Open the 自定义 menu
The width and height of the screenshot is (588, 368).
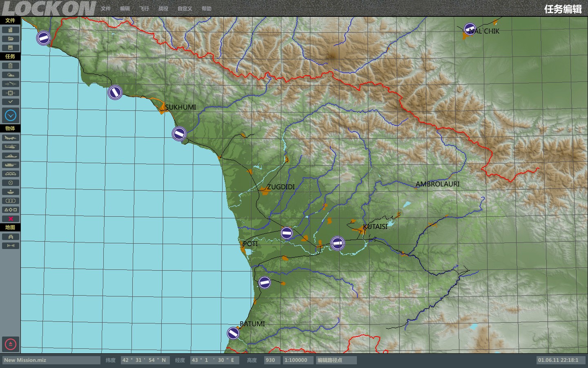coord(185,9)
